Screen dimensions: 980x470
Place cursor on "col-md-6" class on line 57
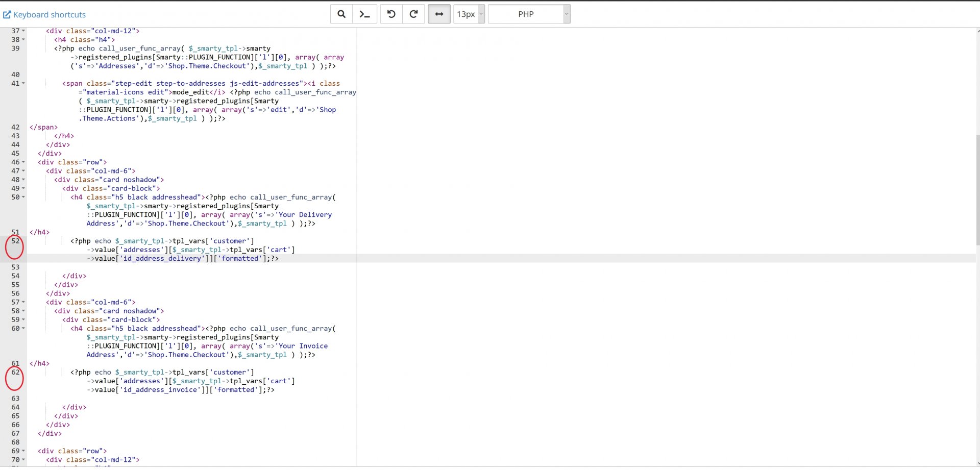click(x=111, y=302)
